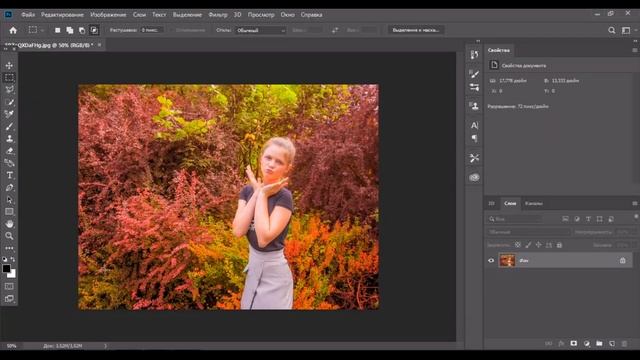Image resolution: width=640 pixels, height=360 pixels.
Task: Open the Редактирование menu
Action: (62, 15)
